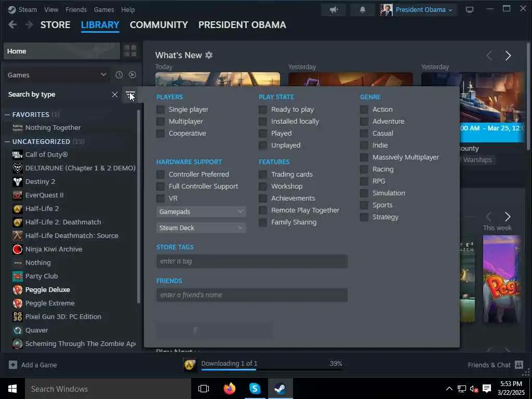Collapse the UNCATEGORIZED section

7,141
